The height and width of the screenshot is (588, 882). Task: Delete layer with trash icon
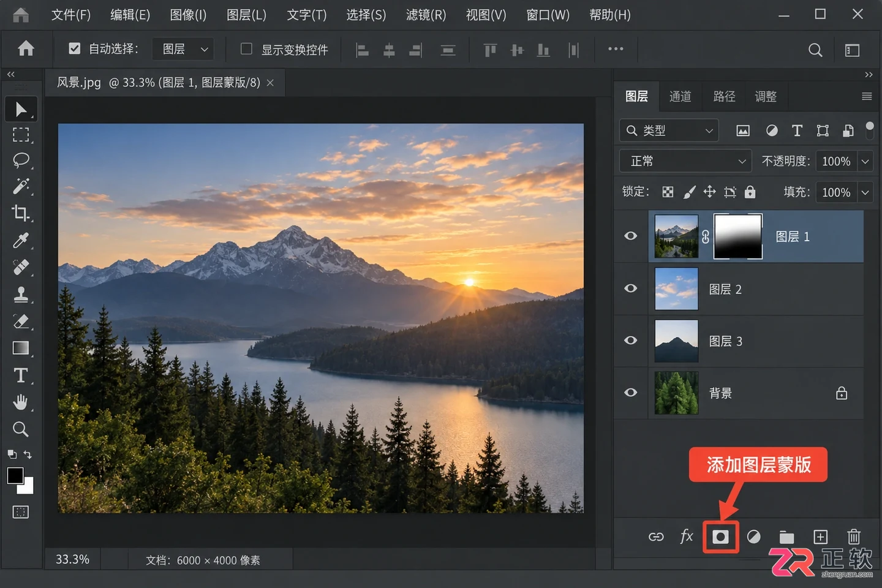[x=854, y=537]
